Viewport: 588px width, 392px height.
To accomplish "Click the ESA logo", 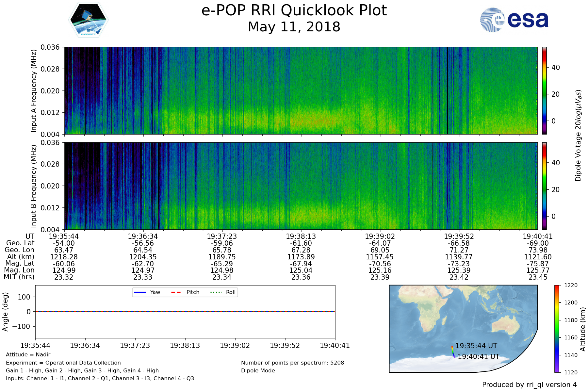I will point(514,20).
